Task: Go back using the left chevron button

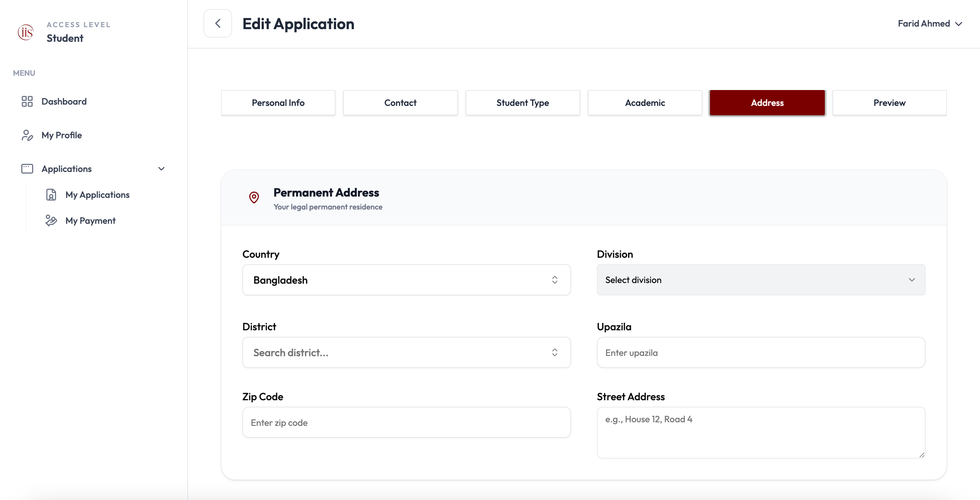Action: coord(217,24)
